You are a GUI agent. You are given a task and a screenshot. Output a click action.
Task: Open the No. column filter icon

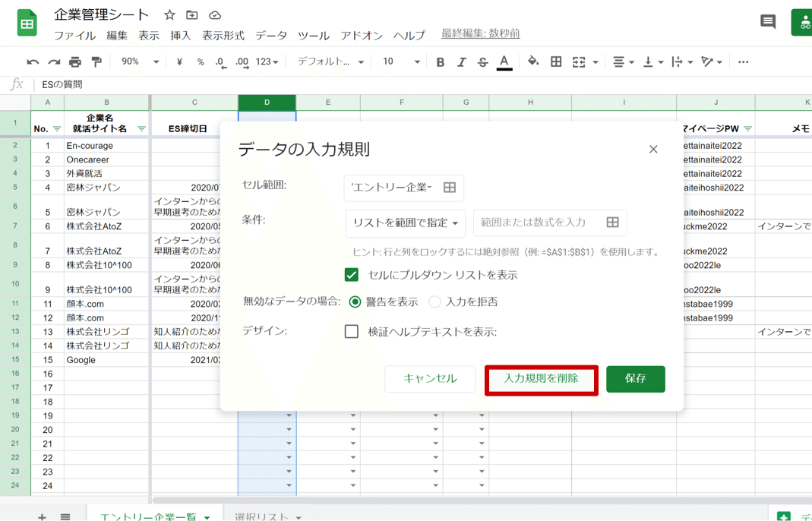click(x=57, y=129)
